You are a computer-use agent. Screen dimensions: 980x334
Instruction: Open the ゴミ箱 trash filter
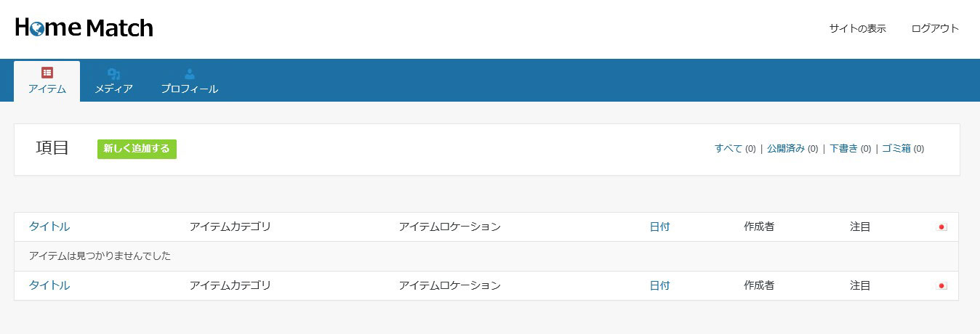point(896,148)
